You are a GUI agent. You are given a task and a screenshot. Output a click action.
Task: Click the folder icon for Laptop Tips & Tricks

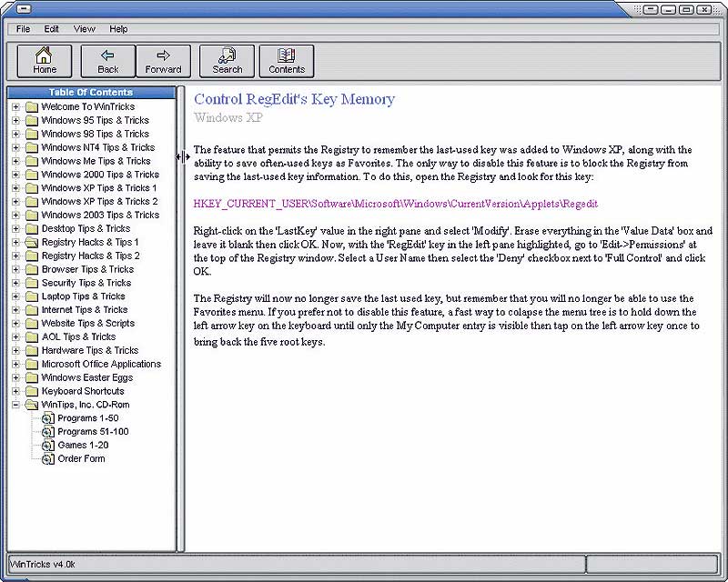pyautogui.click(x=32, y=296)
